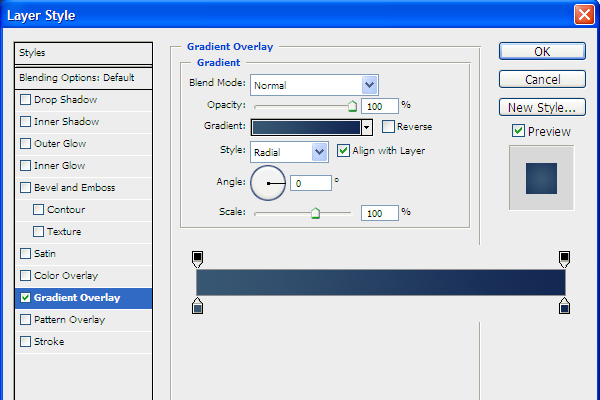Select Blending Options: Default entry

[x=76, y=78]
